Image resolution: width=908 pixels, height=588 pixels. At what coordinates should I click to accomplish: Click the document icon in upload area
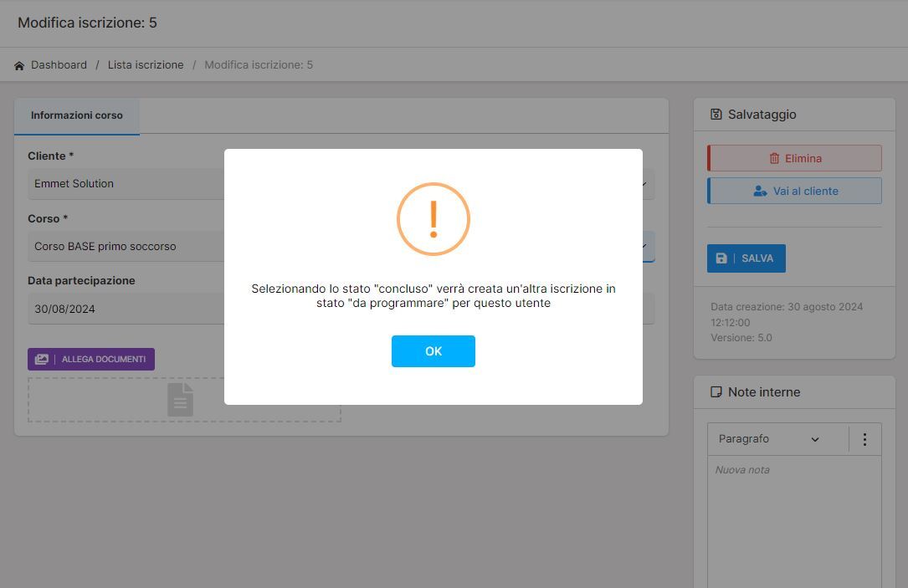coord(180,400)
